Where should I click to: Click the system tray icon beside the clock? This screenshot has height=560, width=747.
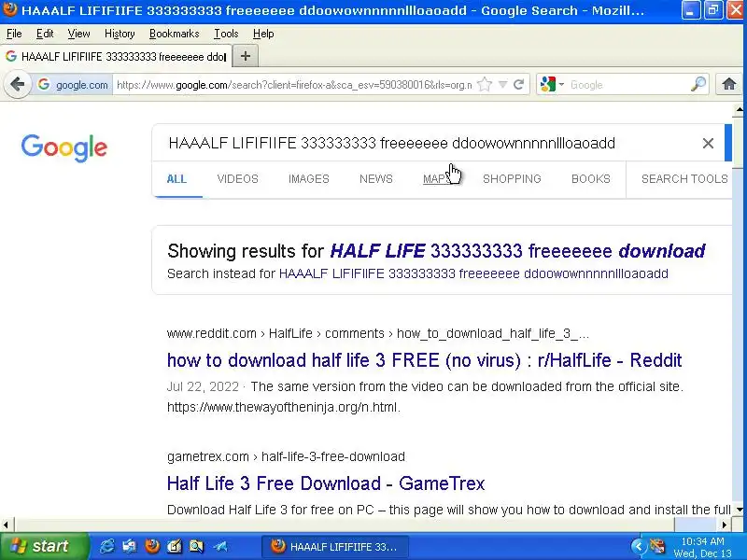[x=657, y=547]
